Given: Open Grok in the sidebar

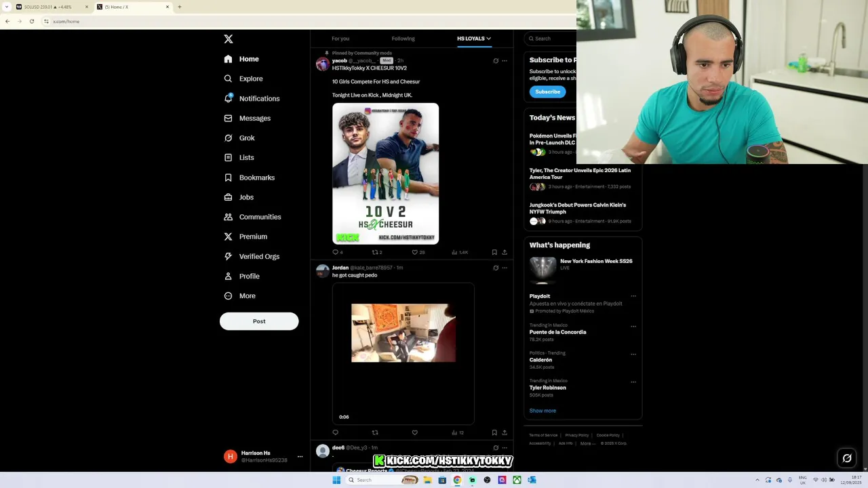Looking at the screenshot, I should [239, 138].
